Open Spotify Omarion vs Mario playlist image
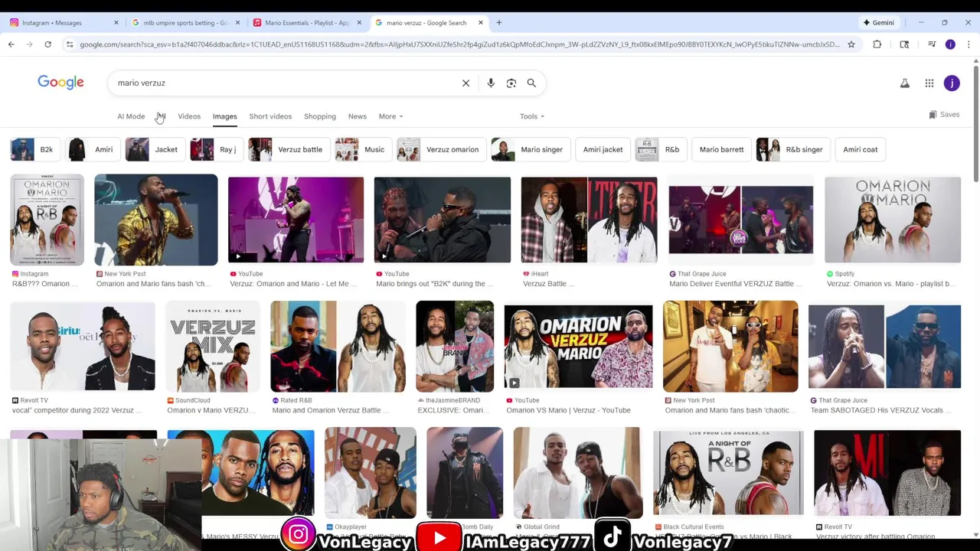Image resolution: width=980 pixels, height=551 pixels. click(x=893, y=220)
